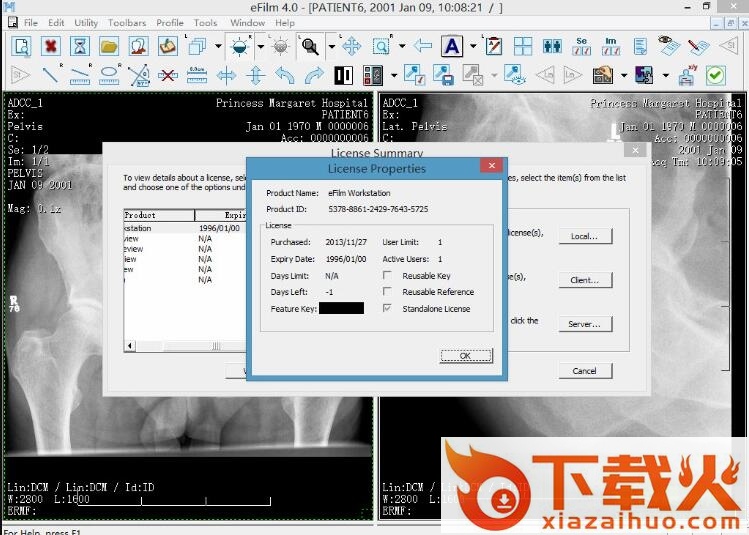Image resolution: width=749 pixels, height=535 pixels.
Task: Expand dropdown beside text annotation A
Action: coord(473,46)
